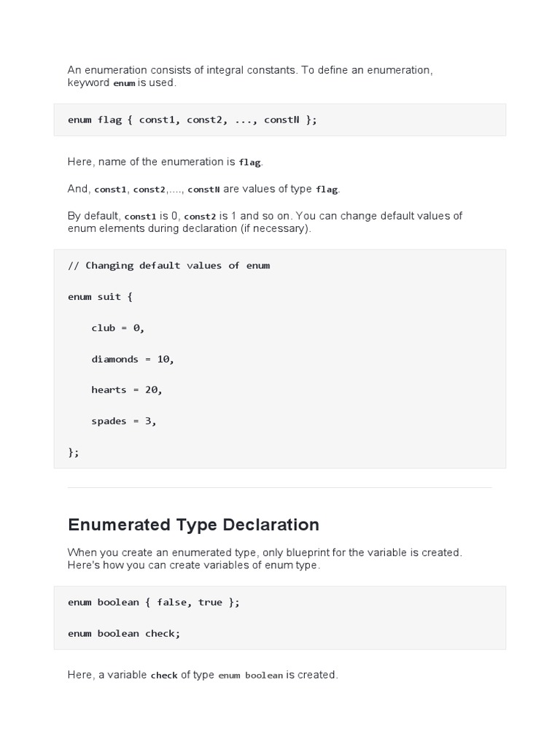Click the 'Enumerated Type Declaration' heading
Viewport: 560px width, 747px height.
pyautogui.click(x=193, y=525)
